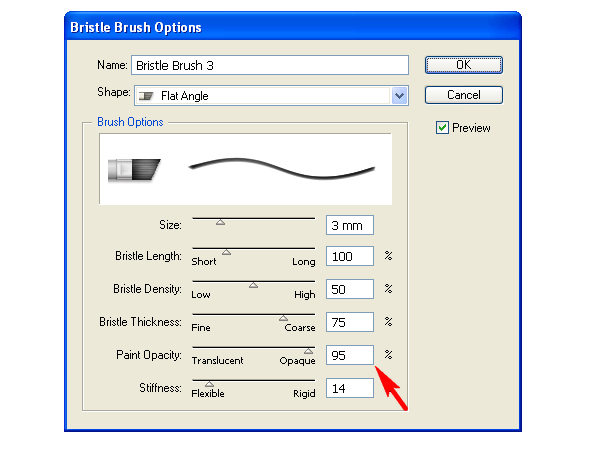This screenshot has height=450, width=600.
Task: Click the Flat Angle brush shape icon
Action: coord(146,96)
